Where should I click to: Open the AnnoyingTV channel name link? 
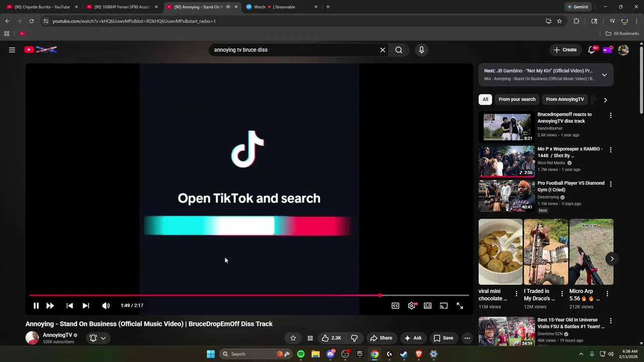pos(57,335)
